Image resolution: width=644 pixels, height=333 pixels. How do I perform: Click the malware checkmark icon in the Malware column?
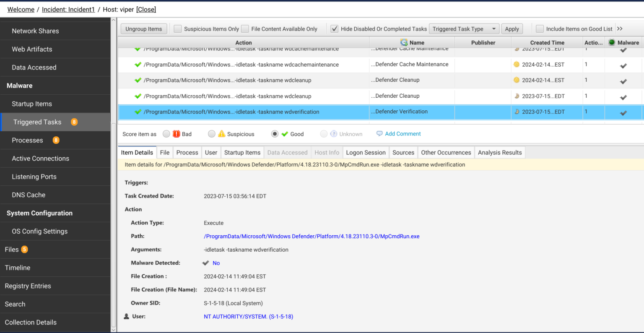(x=623, y=112)
